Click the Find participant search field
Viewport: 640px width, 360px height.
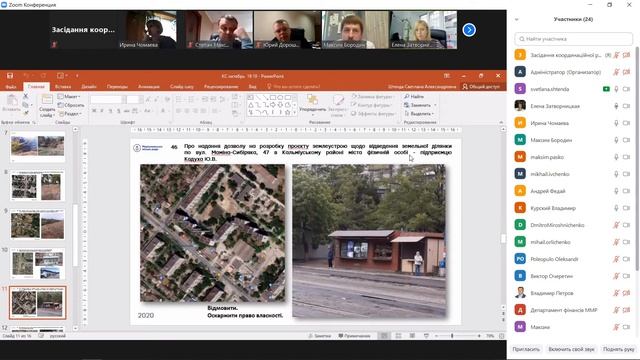(x=573, y=39)
